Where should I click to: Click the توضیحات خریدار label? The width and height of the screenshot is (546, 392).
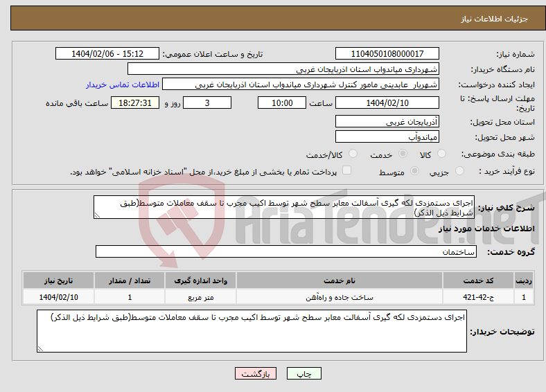[502, 332]
